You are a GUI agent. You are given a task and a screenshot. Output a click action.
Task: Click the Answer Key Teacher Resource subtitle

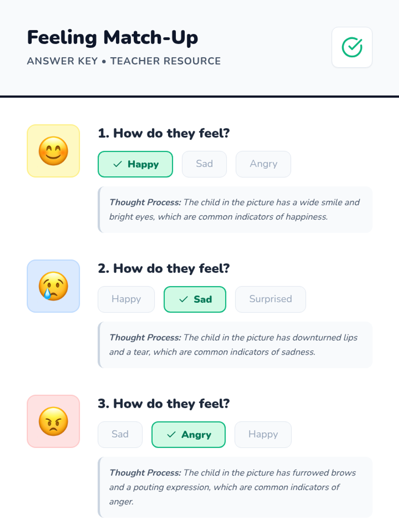[124, 61]
